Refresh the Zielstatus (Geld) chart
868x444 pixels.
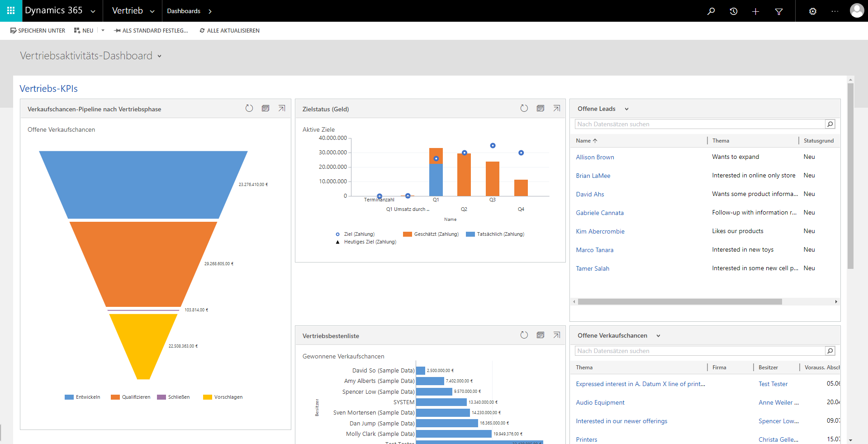pos(524,108)
